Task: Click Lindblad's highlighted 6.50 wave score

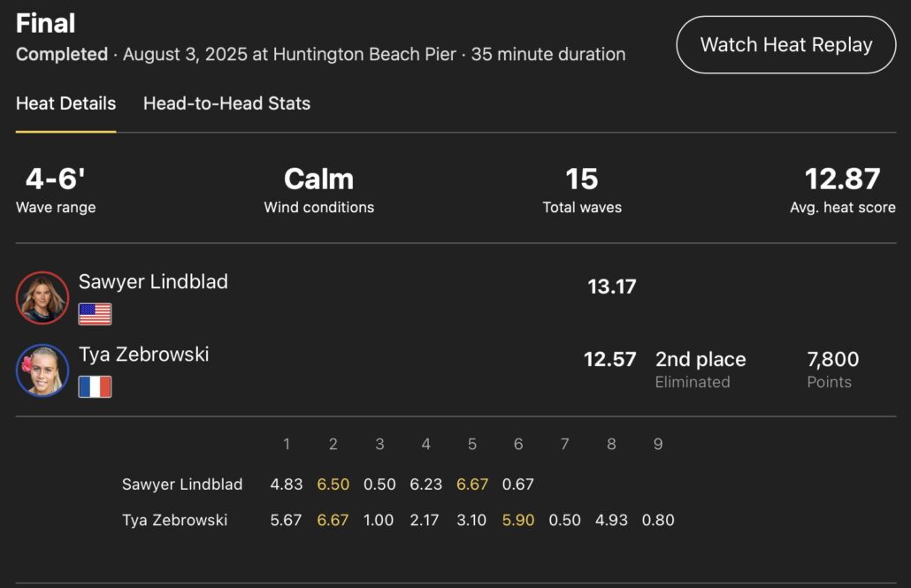Action: [x=333, y=485]
